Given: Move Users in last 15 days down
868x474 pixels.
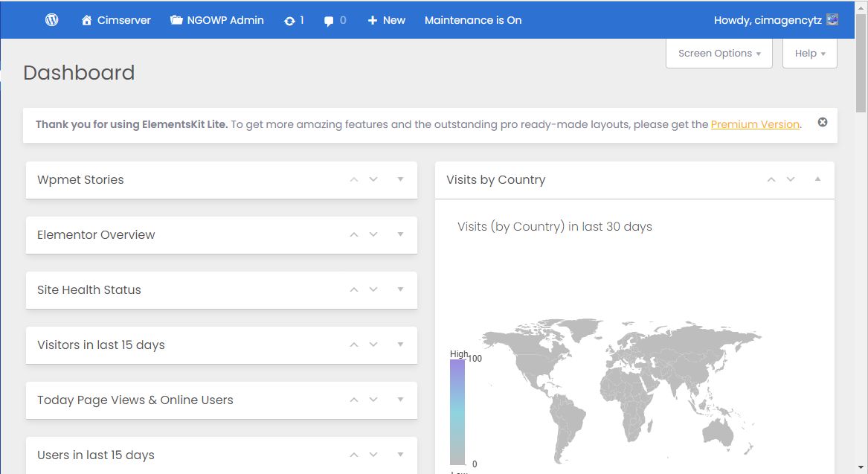Looking at the screenshot, I should 373,455.
